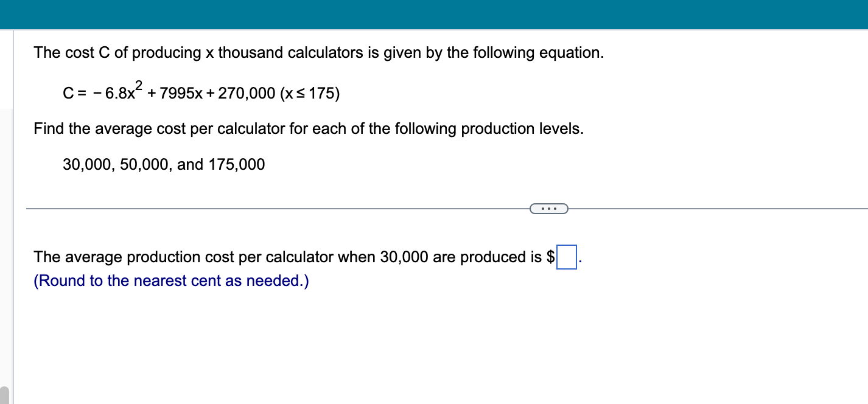Click the dollar sign before the answer box

point(551,257)
